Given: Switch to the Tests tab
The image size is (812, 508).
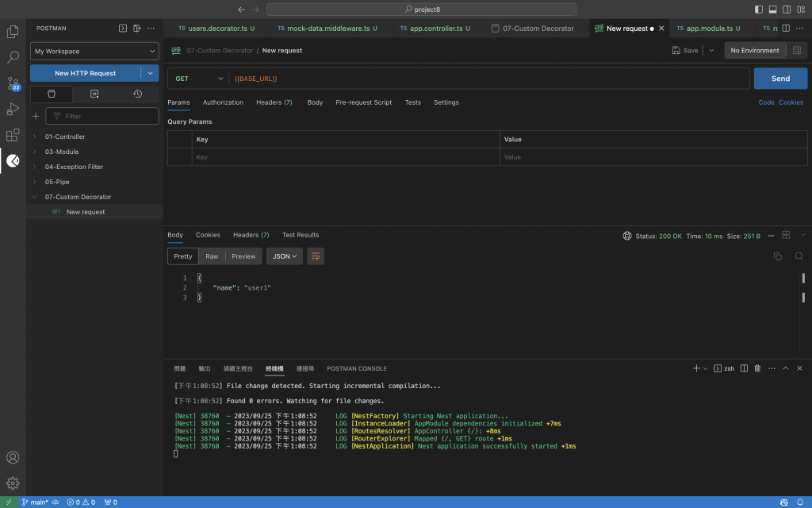Looking at the screenshot, I should tap(412, 102).
